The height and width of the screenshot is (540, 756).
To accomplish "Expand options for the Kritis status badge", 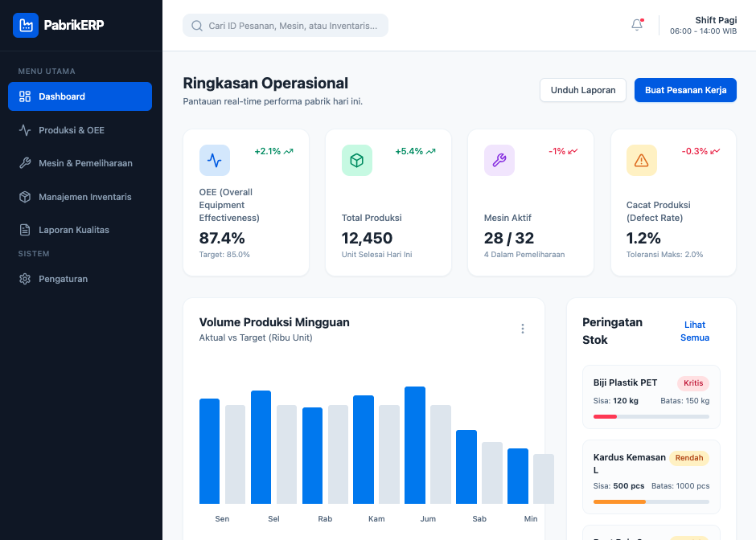I will (692, 382).
